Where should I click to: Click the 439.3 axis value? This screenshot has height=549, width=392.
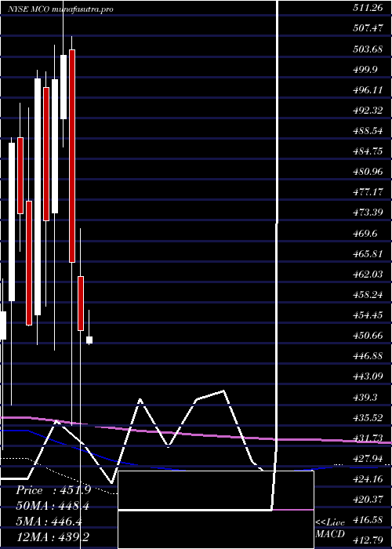click(365, 397)
